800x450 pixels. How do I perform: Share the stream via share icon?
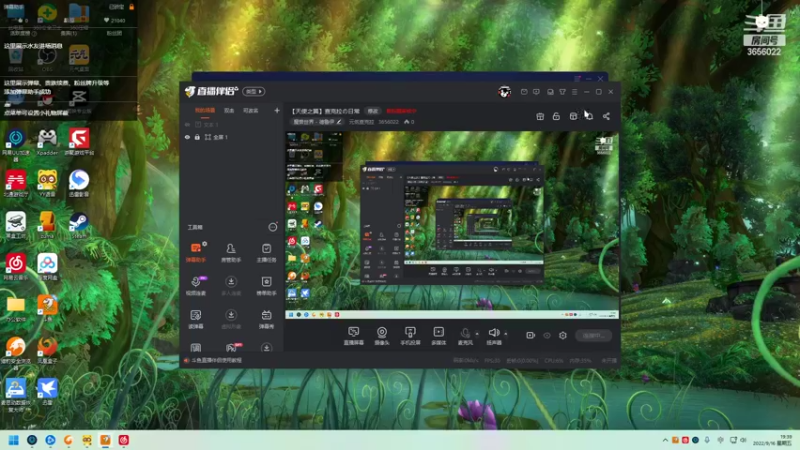pos(606,116)
